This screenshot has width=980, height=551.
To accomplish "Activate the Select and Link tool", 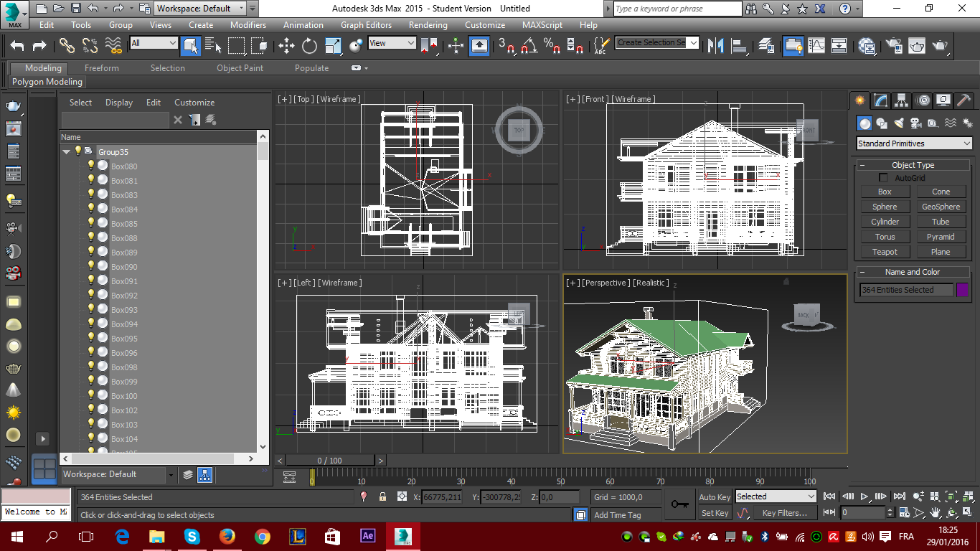I will (x=67, y=46).
